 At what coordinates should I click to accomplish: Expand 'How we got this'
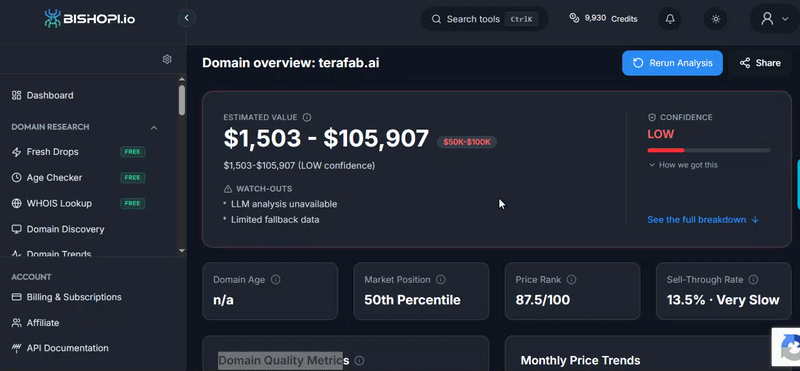[683, 165]
